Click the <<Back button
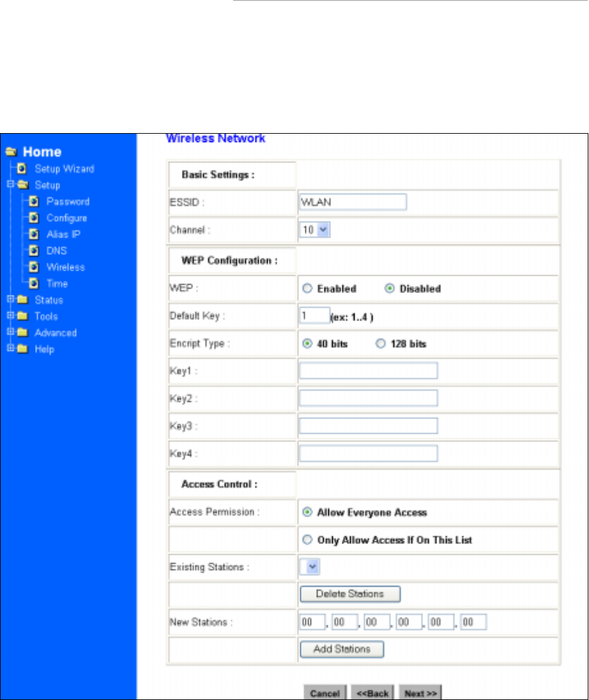Screen dimensions: 589x700 [x=373, y=692]
